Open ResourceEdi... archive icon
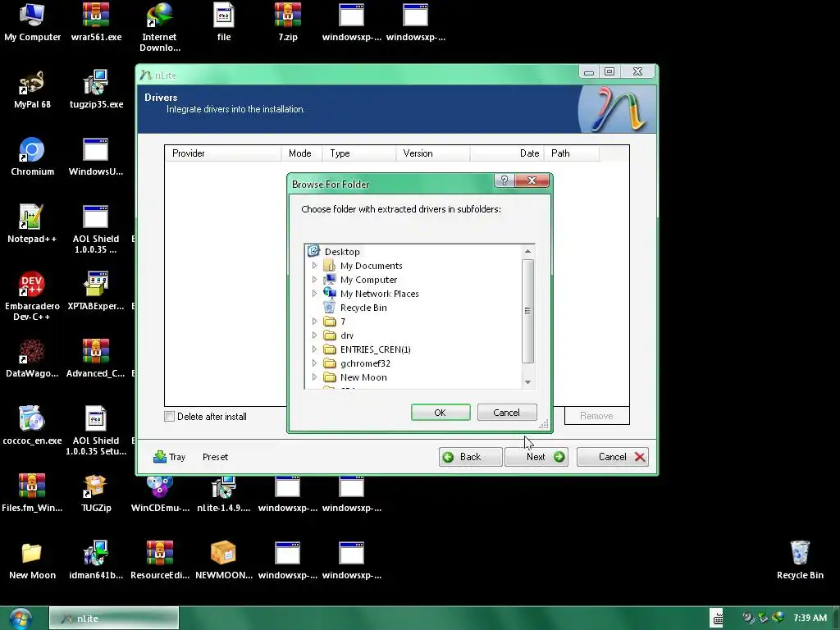The image size is (840, 630). (160, 559)
